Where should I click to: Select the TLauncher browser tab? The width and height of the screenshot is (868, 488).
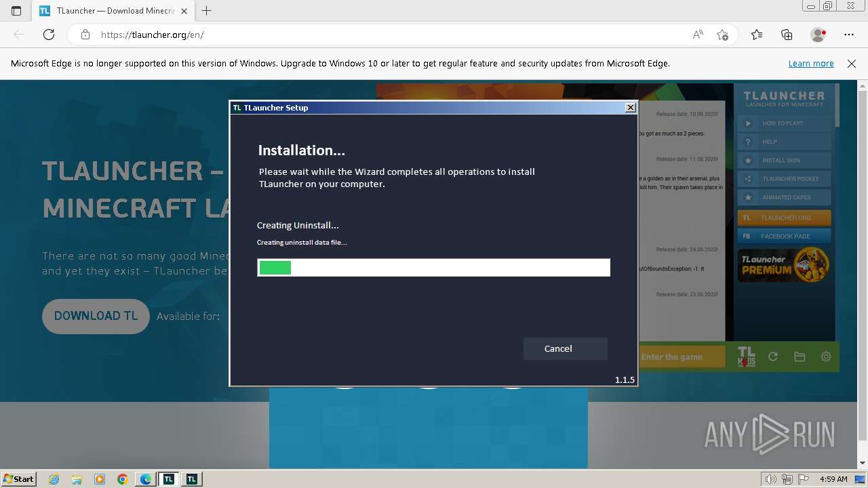[x=113, y=11]
